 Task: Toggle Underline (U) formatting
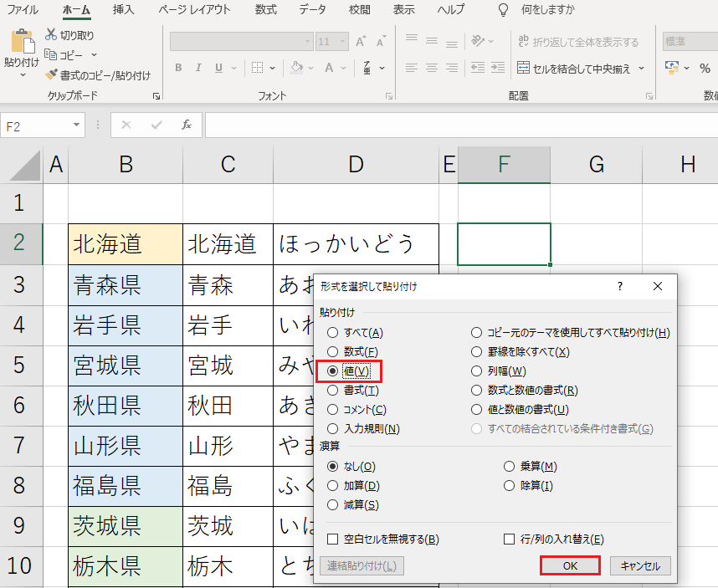tap(219, 68)
